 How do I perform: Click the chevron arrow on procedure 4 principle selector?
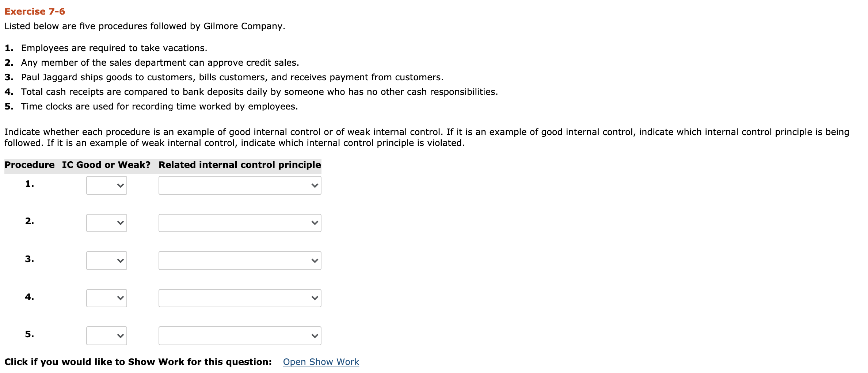pos(315,298)
